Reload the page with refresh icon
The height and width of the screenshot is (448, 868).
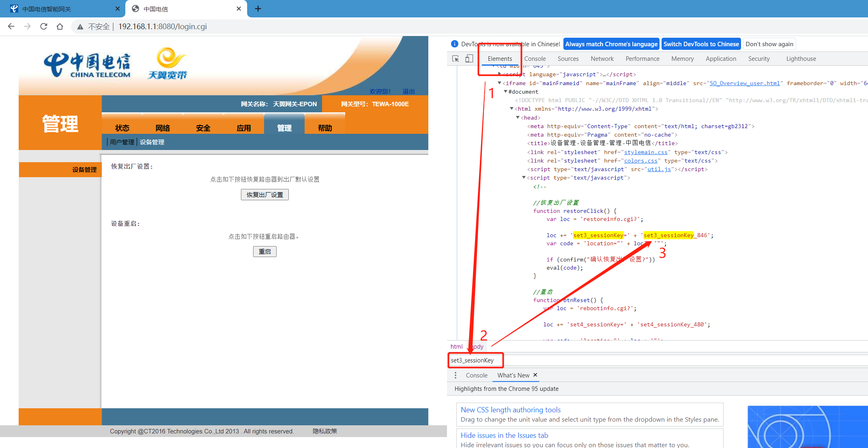point(44,26)
